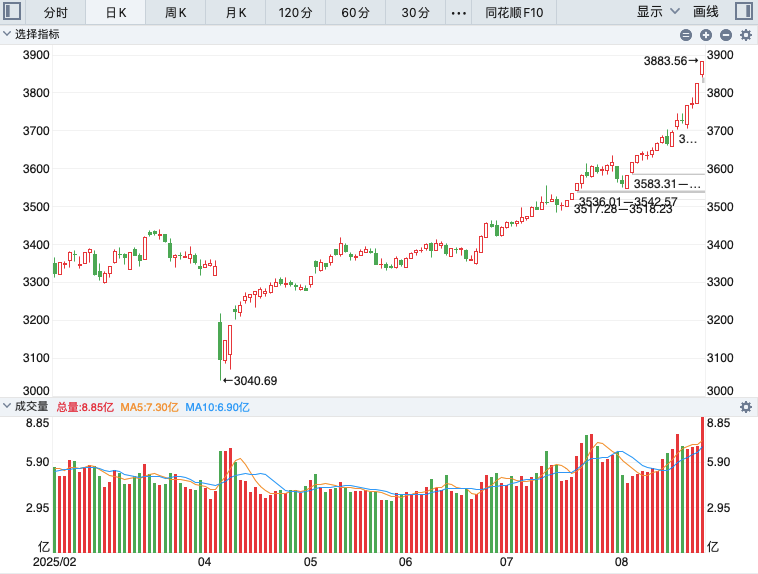Open the 显示 display dropdown
Viewport: 758px width, 574px height.
pos(658,12)
